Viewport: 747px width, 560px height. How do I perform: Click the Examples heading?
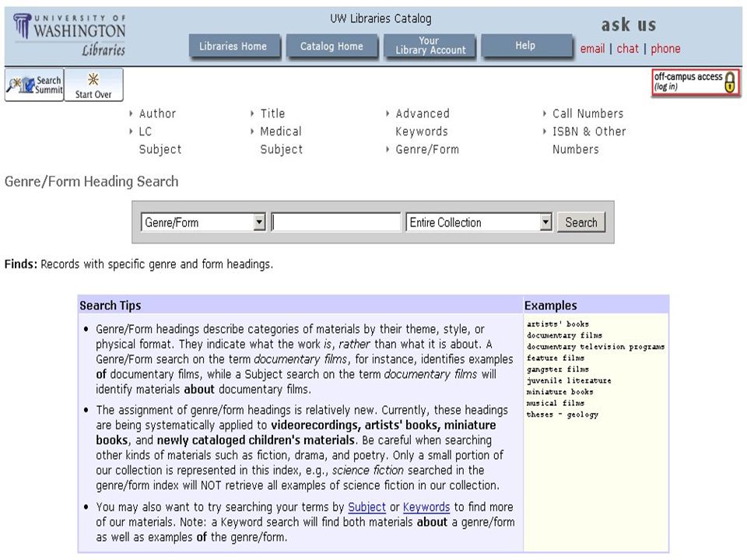(x=551, y=305)
